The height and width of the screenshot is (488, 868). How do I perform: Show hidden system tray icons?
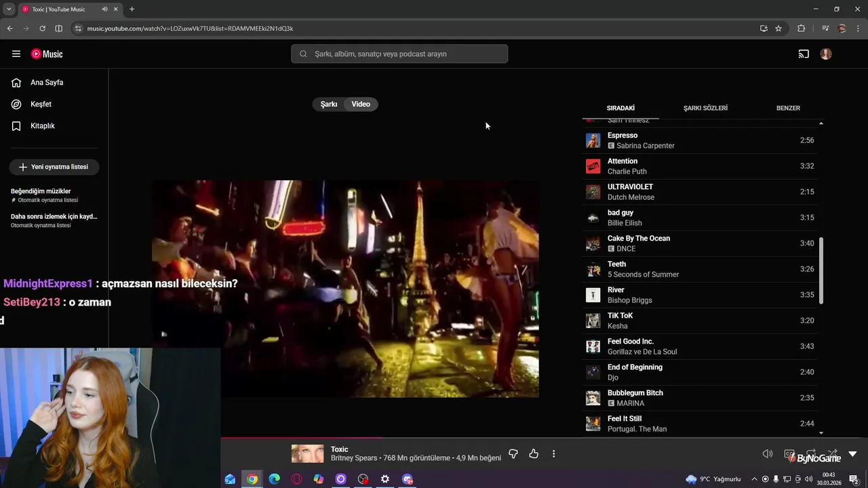click(754, 479)
